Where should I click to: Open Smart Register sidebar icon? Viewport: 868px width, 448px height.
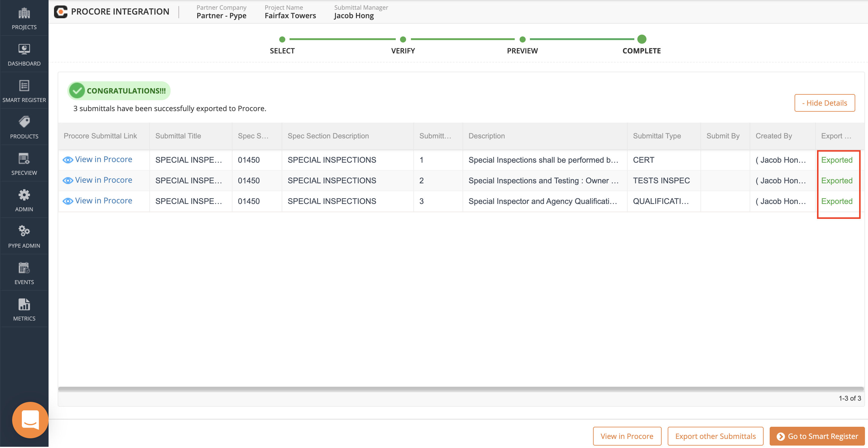point(24,86)
